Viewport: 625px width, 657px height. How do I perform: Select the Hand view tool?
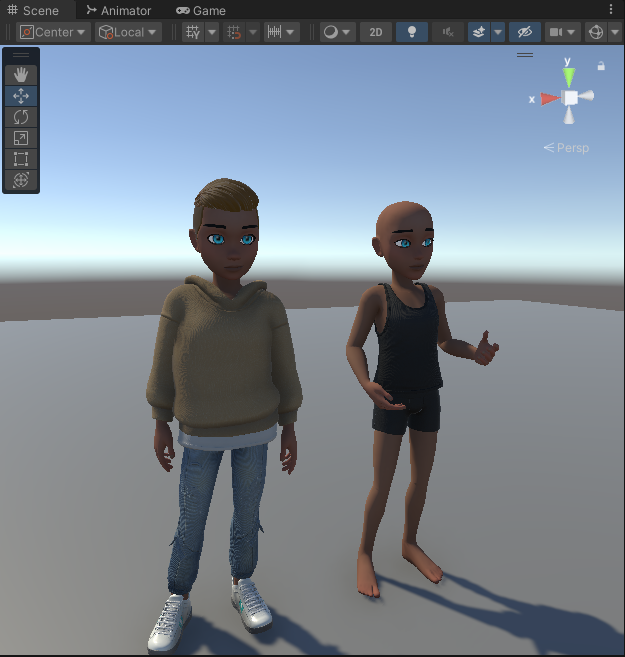(x=21, y=75)
